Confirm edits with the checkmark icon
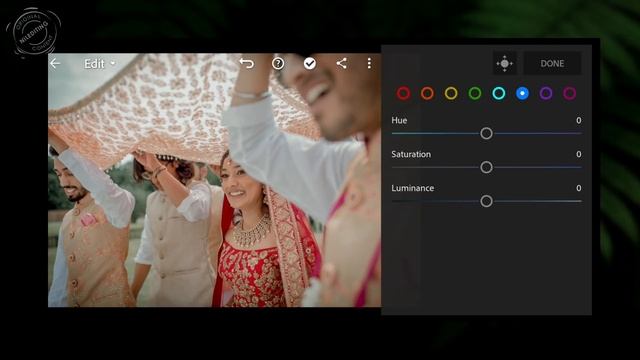 pos(310,63)
